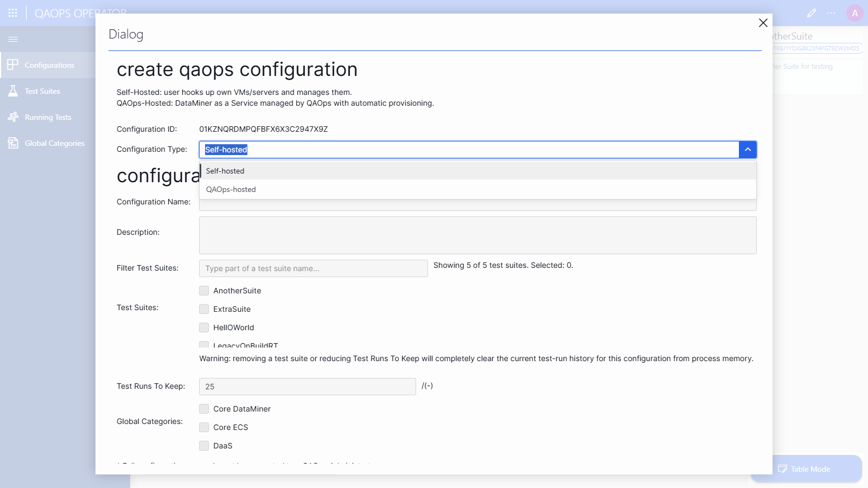Click the Global Categories sidebar icon

[13, 143]
